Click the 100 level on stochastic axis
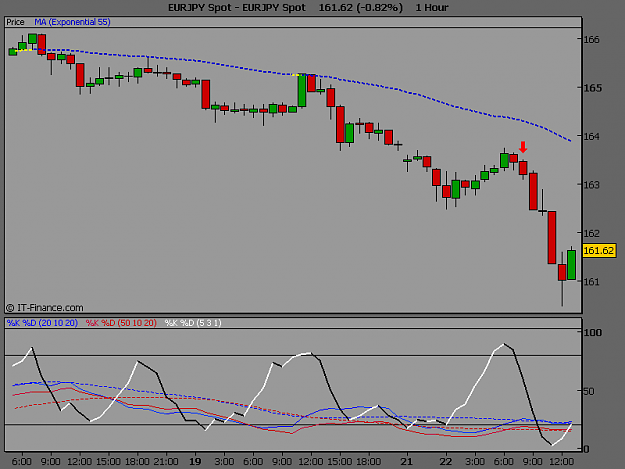The width and height of the screenshot is (625, 469). (593, 333)
